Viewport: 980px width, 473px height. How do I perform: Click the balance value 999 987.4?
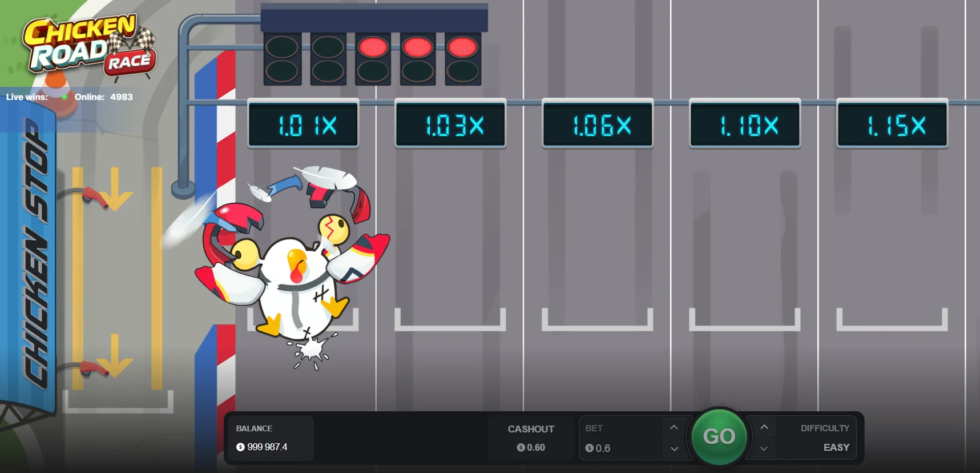point(267,447)
